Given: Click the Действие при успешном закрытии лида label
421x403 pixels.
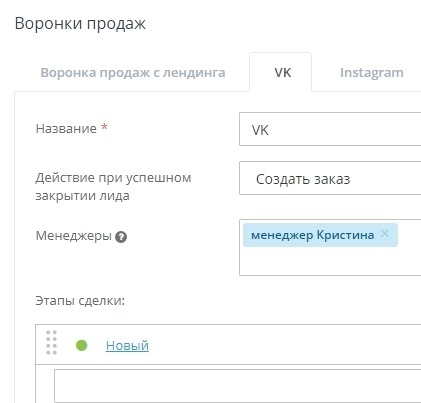Looking at the screenshot, I should pyautogui.click(x=113, y=186).
